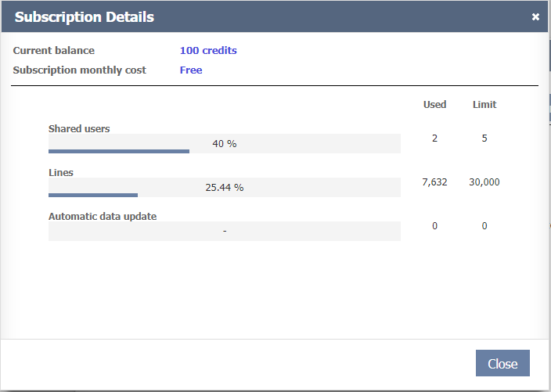551x392 pixels.
Task: Close dialog with the X icon
Action: 535,16
